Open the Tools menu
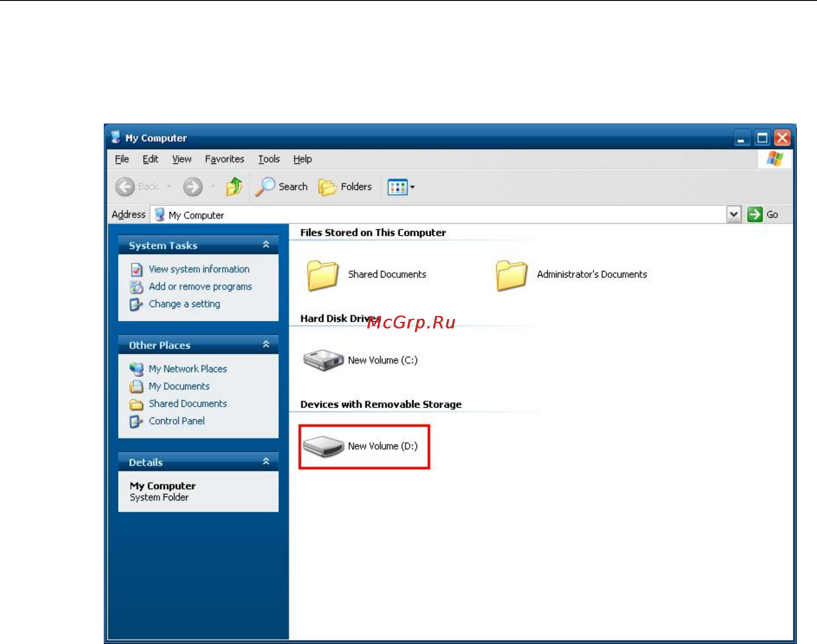The height and width of the screenshot is (644, 817). coord(268,159)
